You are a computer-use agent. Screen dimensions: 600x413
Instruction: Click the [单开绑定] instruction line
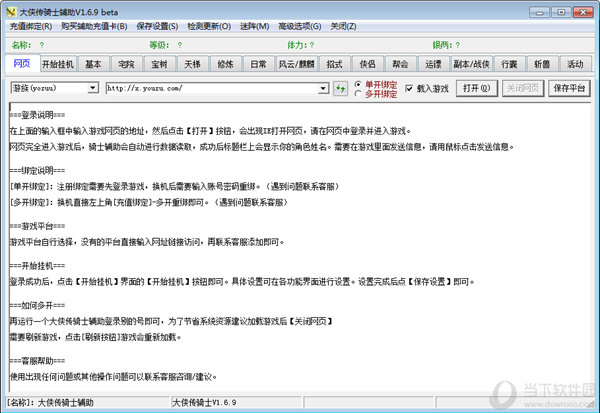pos(174,186)
